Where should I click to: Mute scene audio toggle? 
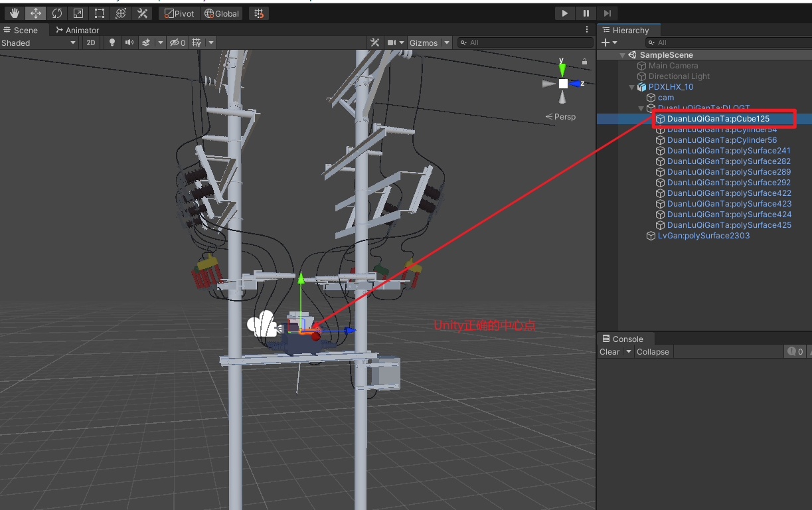[129, 42]
